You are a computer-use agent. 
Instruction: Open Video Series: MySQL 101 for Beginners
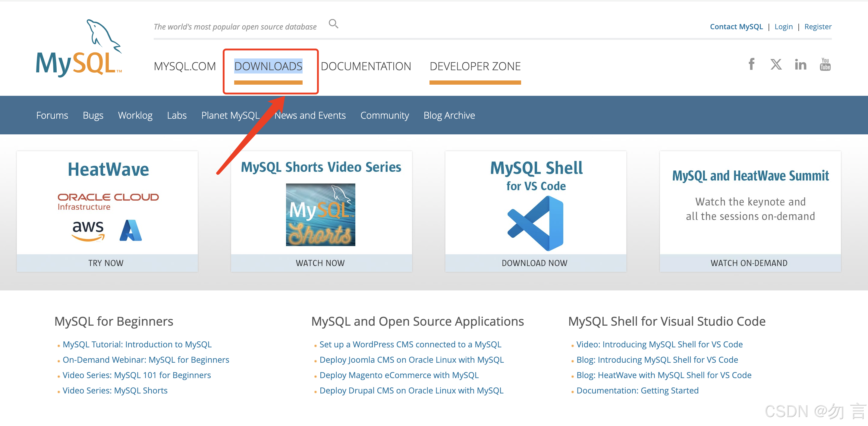click(137, 375)
